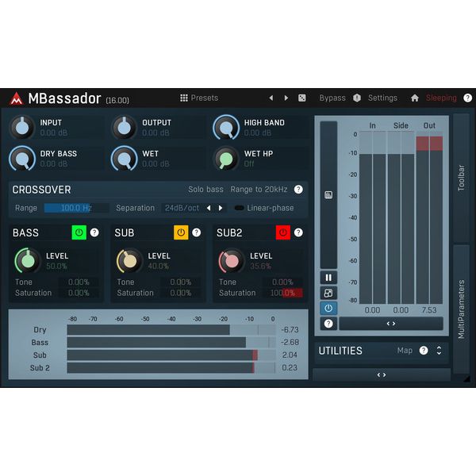Click the Sub Tone value field
Image resolution: width=476 pixels, height=476 pixels.
point(181,282)
